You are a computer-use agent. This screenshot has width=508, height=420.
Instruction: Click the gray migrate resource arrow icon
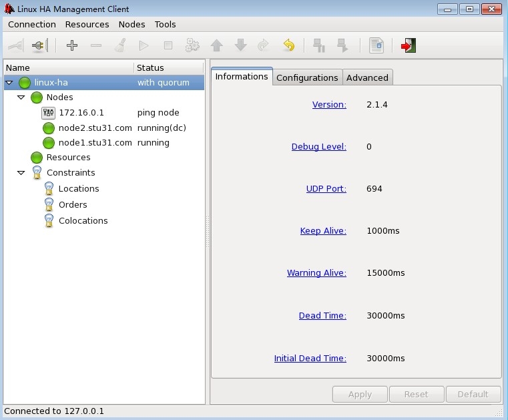coord(263,45)
